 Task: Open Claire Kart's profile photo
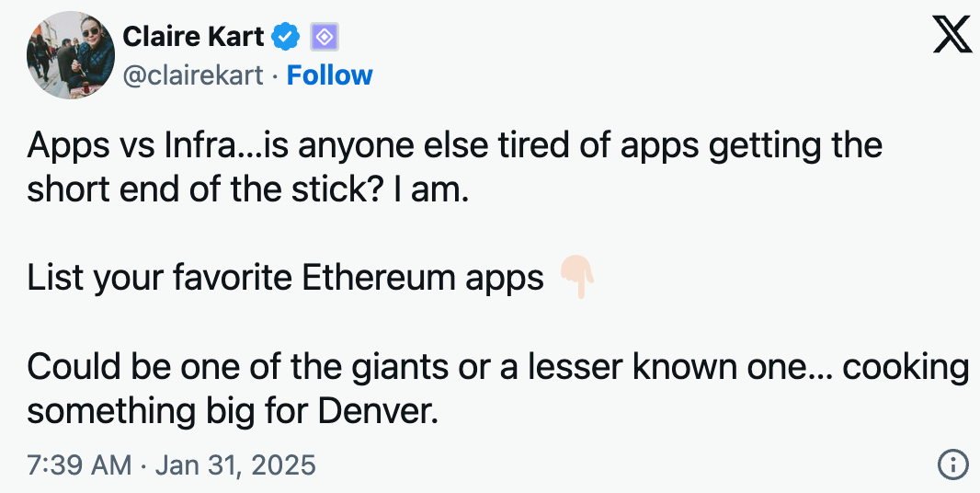pos(71,56)
